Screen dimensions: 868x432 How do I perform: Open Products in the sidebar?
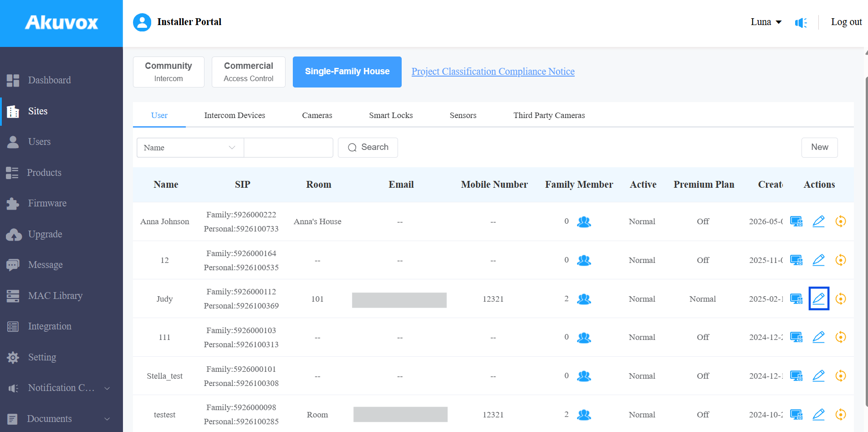[61, 173]
